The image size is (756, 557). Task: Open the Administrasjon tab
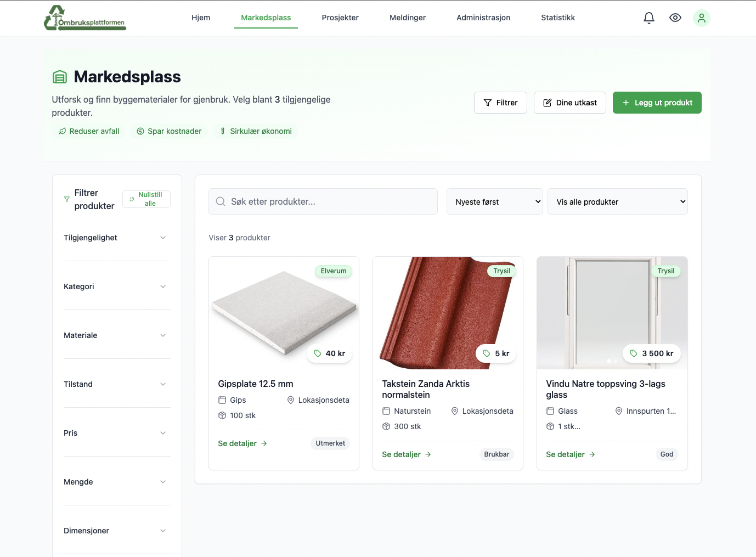pyautogui.click(x=483, y=18)
